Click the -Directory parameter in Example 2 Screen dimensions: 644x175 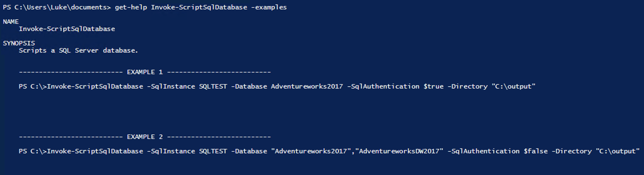click(x=572, y=151)
